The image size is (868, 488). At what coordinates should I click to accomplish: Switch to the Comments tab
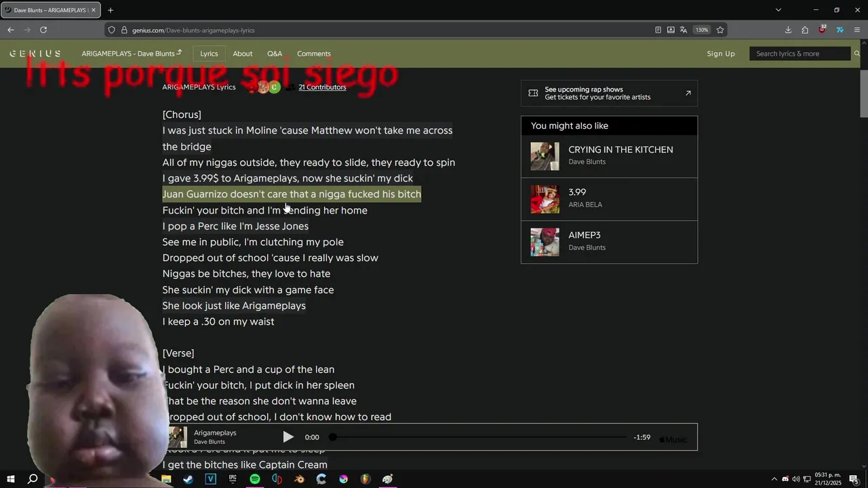314,54
